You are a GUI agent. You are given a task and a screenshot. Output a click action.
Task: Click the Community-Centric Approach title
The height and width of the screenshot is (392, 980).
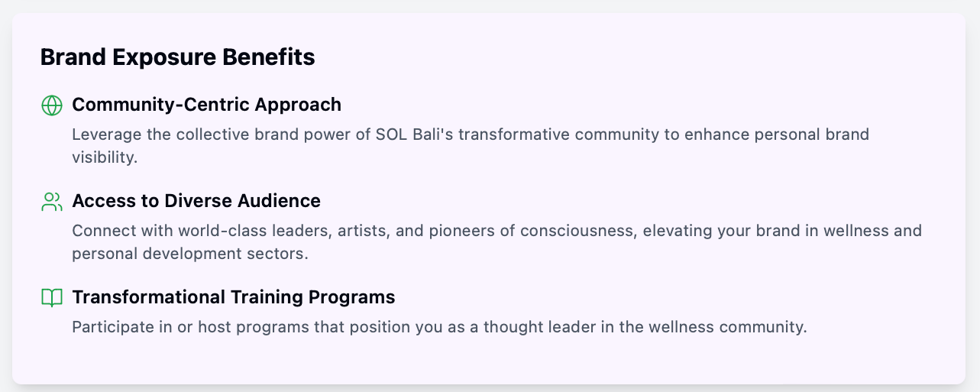[x=206, y=104]
